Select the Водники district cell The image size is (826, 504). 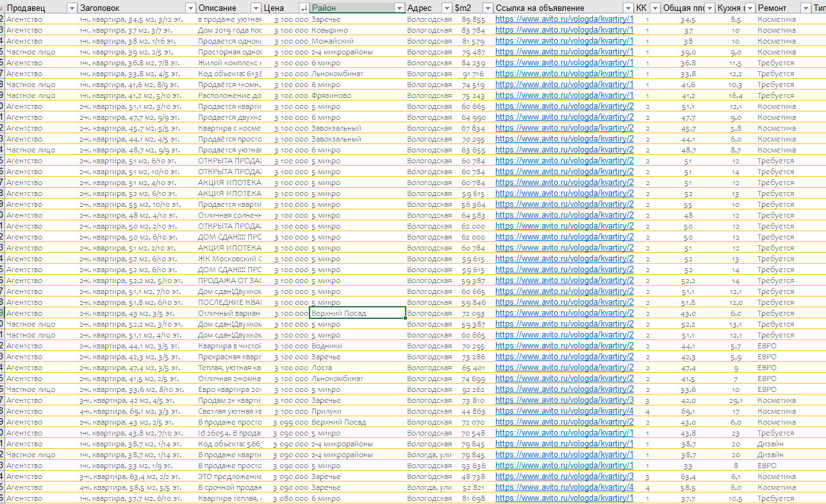(x=358, y=346)
